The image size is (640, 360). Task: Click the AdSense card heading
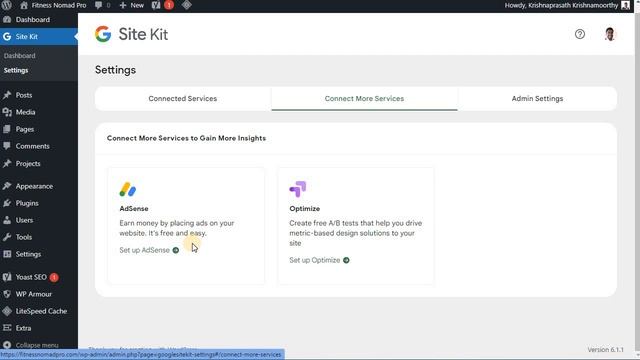(134, 209)
